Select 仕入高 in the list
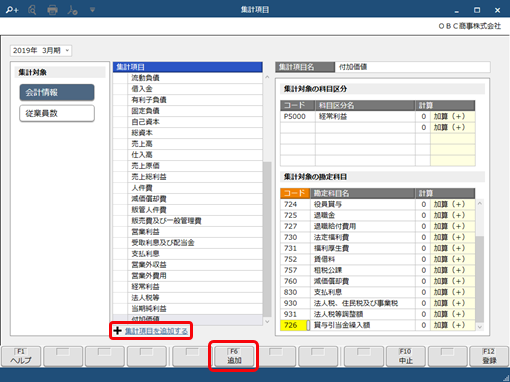510x382 pixels. tap(188, 155)
